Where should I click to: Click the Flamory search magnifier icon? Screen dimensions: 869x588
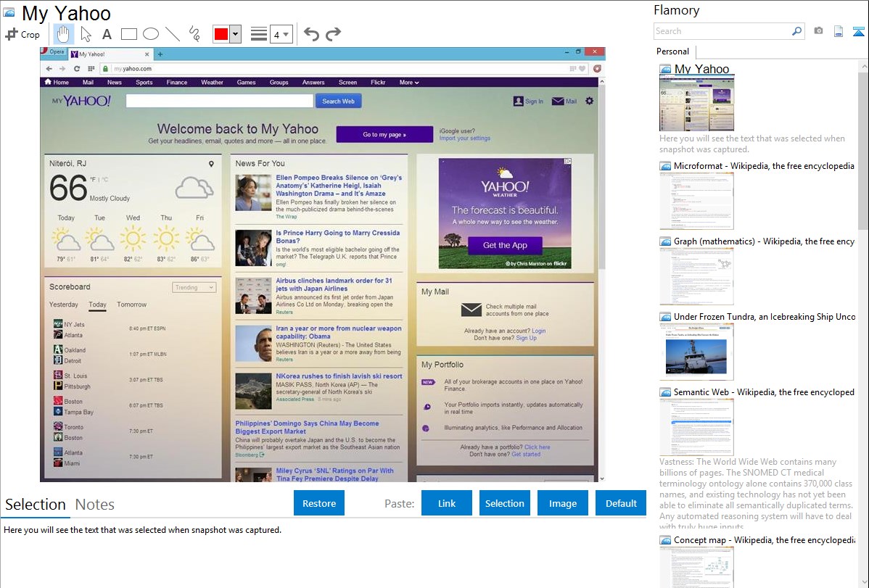click(x=796, y=31)
